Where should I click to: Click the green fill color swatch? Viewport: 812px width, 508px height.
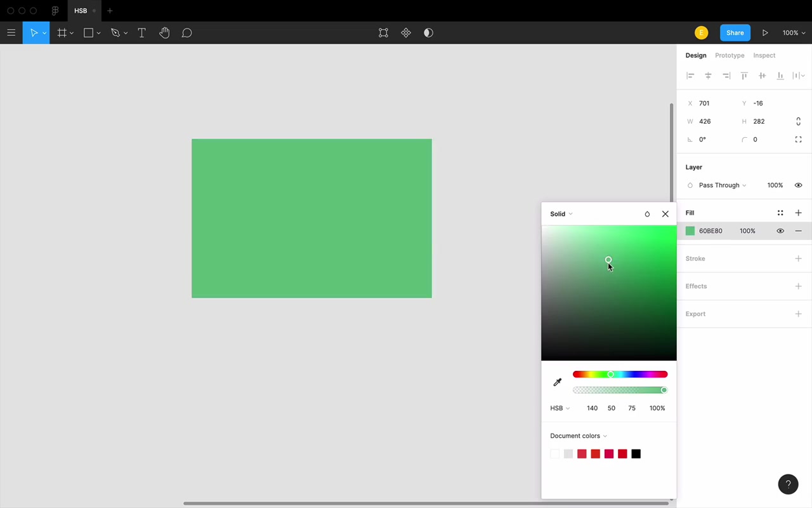[690, 231]
